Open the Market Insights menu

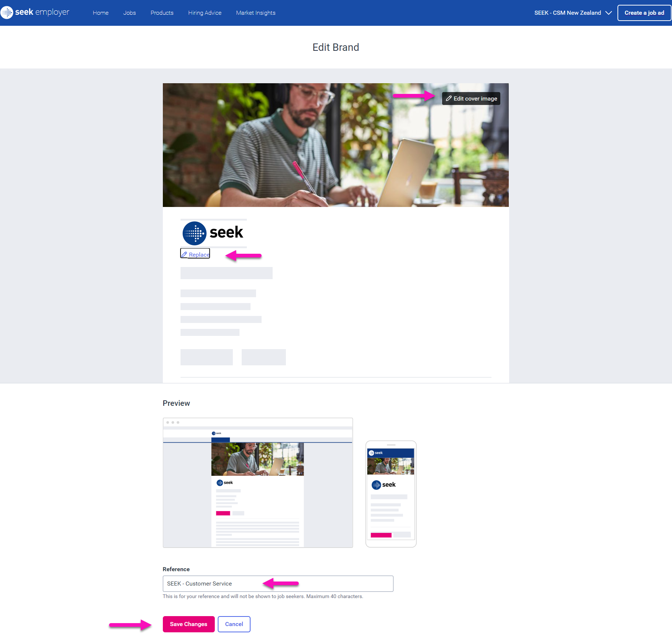255,13
